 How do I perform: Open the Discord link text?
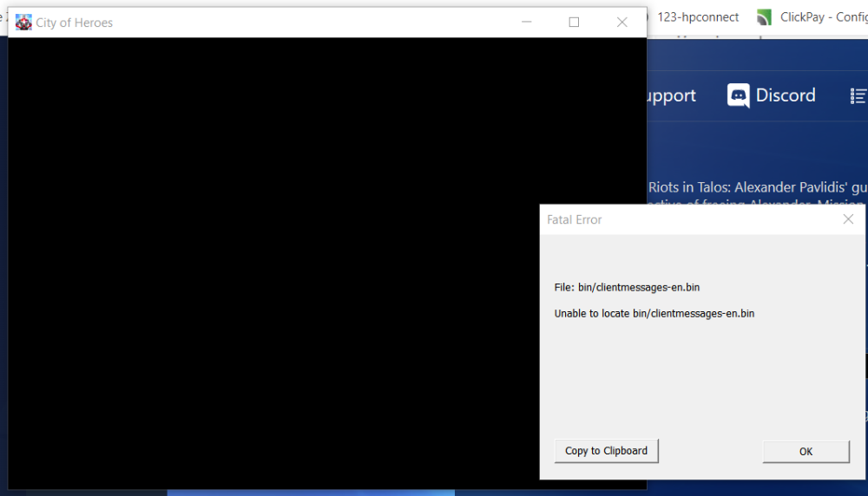(x=786, y=95)
